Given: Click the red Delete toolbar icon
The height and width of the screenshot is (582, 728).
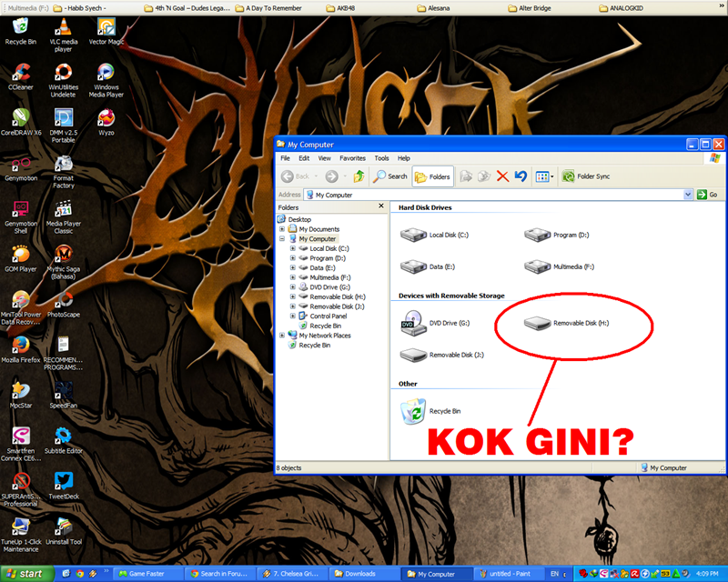Looking at the screenshot, I should [x=502, y=176].
